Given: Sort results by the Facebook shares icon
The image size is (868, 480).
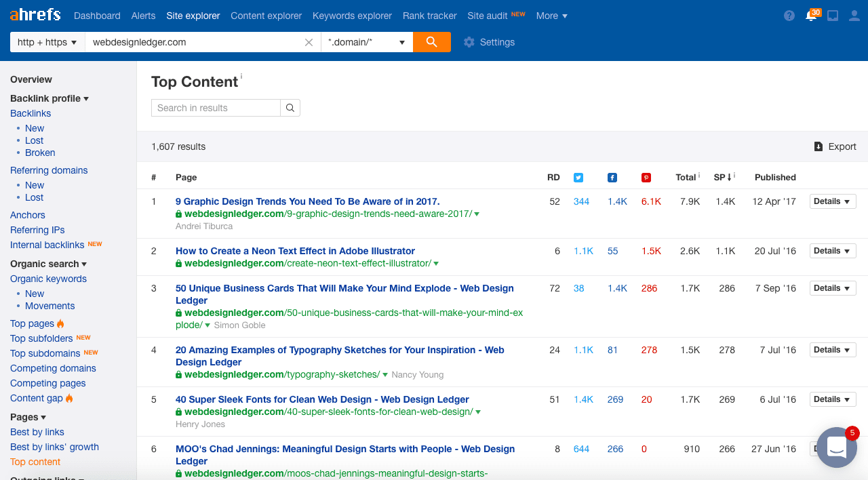Looking at the screenshot, I should [x=612, y=177].
